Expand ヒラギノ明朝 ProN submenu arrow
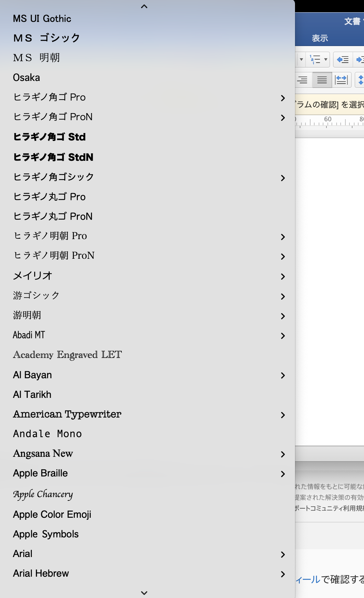This screenshot has height=598, width=364. click(283, 256)
